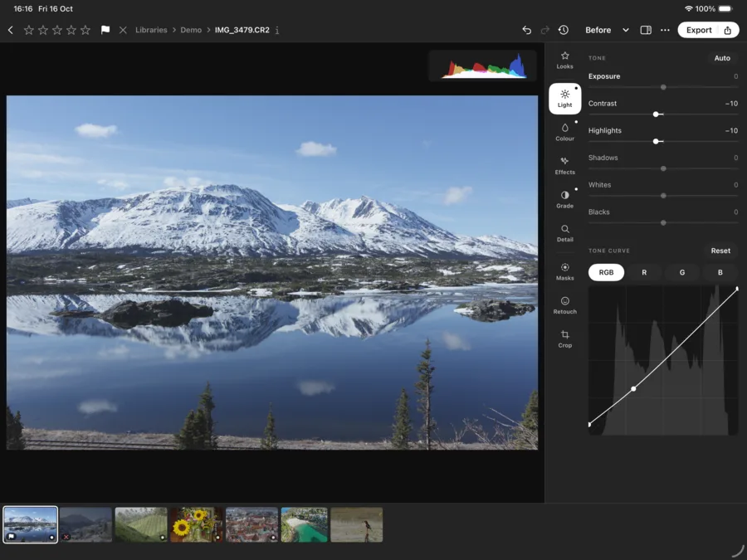Click the Highlights slider handle
Image resolution: width=747 pixels, height=560 pixels.
[656, 141]
